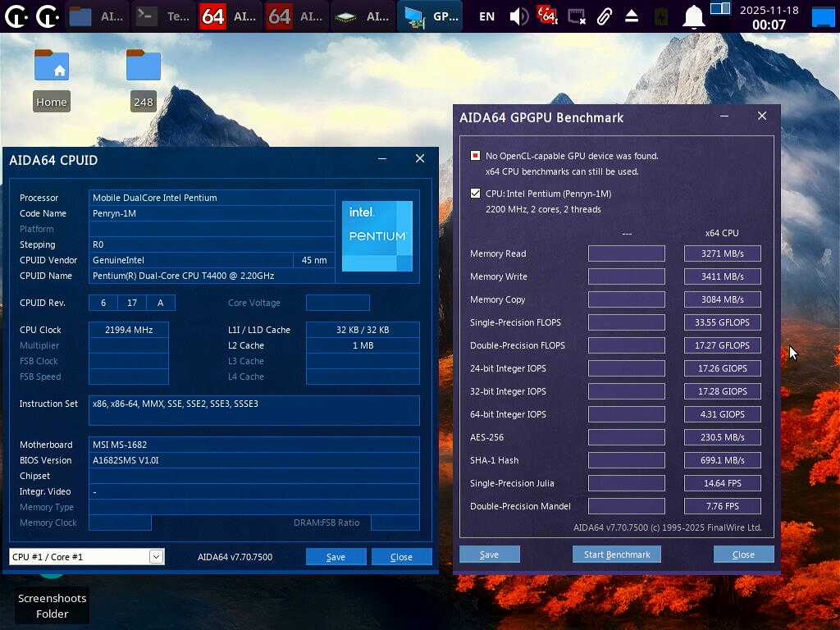Click the Start Benchmark button
840x630 pixels.
(x=617, y=555)
